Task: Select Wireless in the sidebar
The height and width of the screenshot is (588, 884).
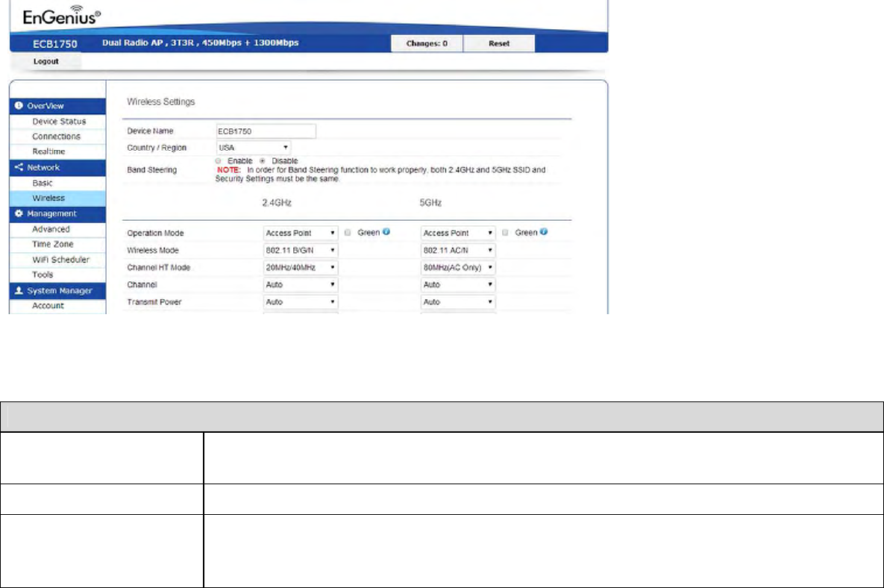Action: point(57,198)
